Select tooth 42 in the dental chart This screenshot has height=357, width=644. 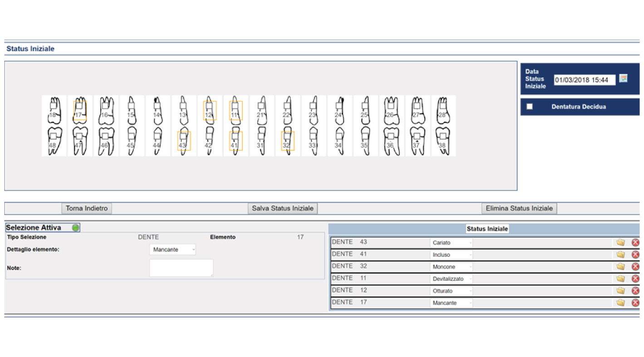coord(209,141)
